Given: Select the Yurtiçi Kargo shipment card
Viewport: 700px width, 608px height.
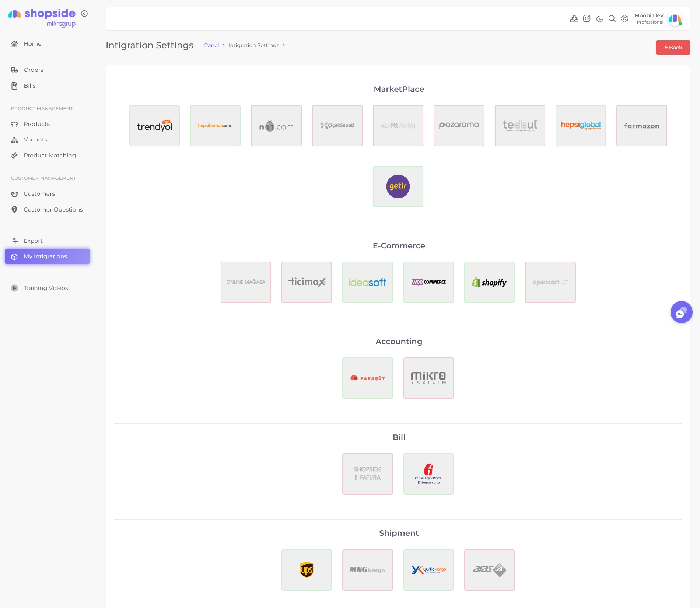Looking at the screenshot, I should pos(428,570).
